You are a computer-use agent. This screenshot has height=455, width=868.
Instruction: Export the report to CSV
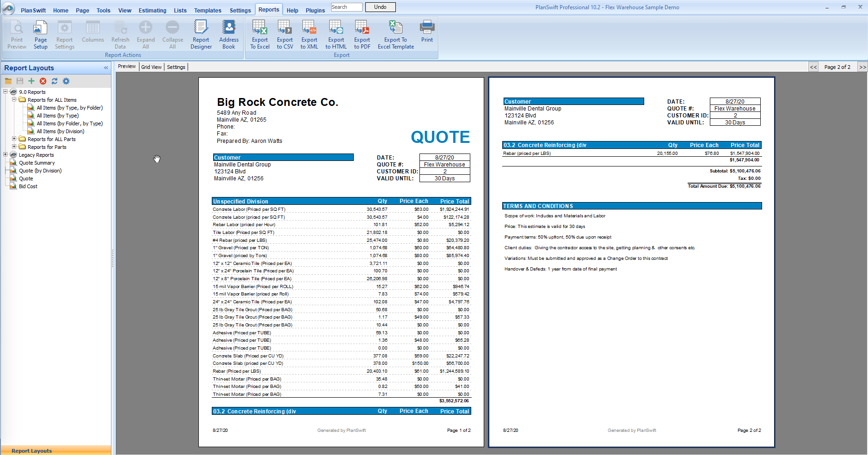(284, 34)
